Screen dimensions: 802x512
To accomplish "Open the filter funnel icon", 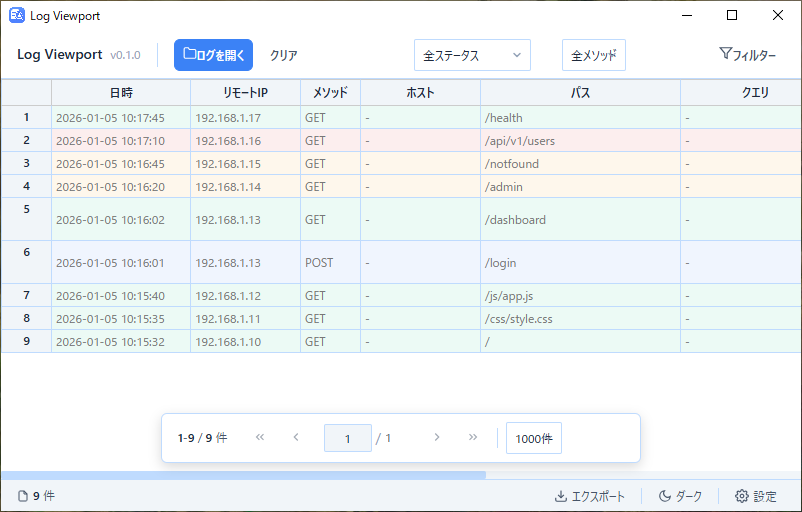I will click(x=747, y=55).
